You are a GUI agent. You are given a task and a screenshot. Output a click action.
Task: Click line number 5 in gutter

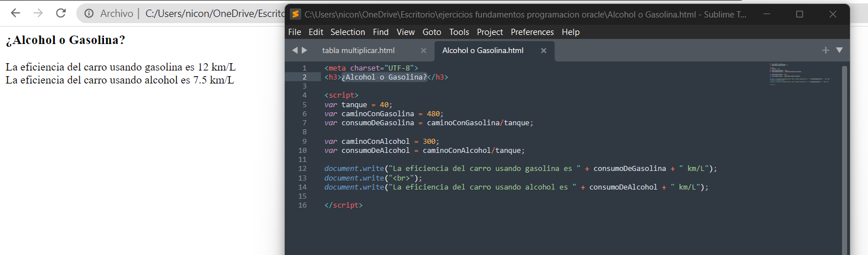click(305, 104)
